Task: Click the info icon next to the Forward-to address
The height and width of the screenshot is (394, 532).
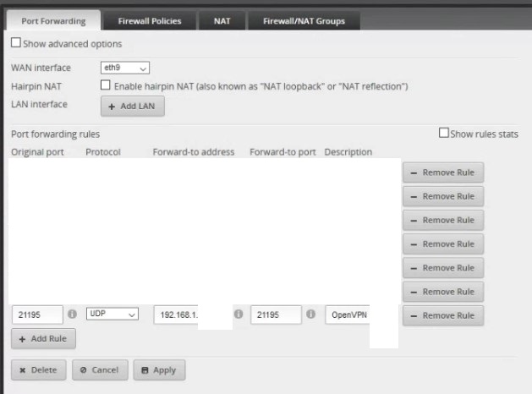Action: tap(239, 315)
